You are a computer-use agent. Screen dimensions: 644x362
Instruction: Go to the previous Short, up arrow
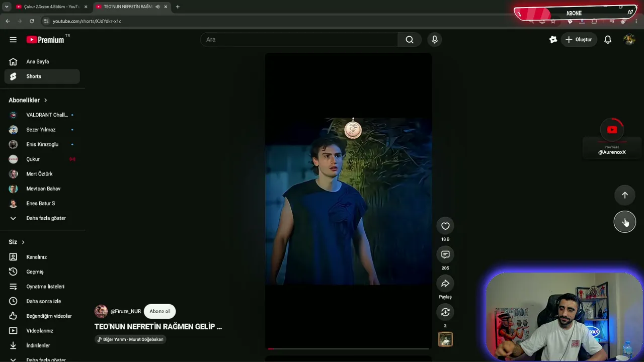[625, 195]
